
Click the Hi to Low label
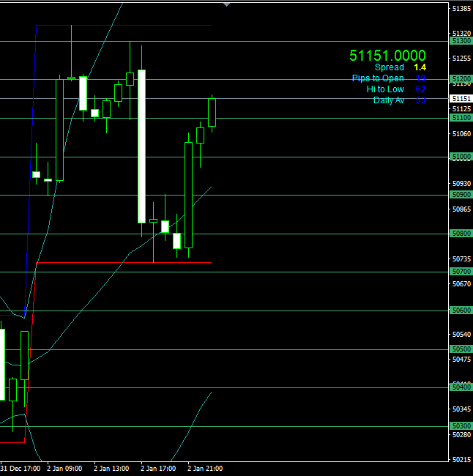click(x=385, y=89)
